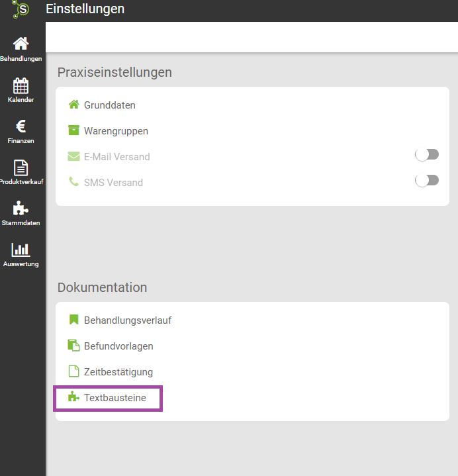Screen dimensions: 458x476
Task: Open the Auswertung bar chart icon
Action: coord(21,250)
